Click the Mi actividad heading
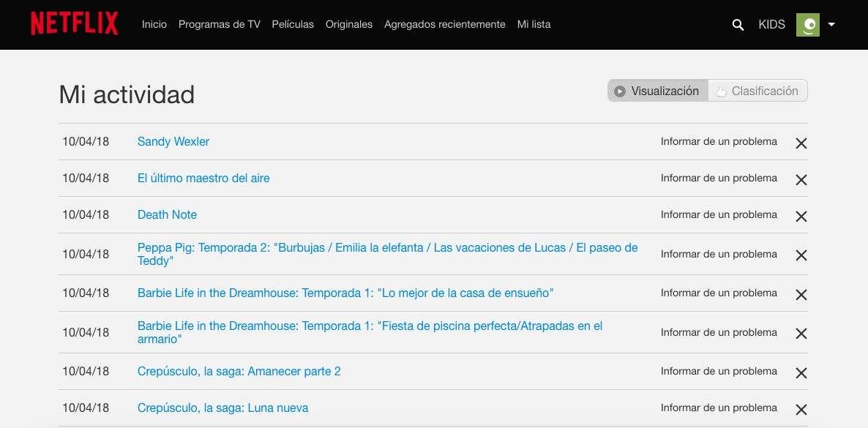The height and width of the screenshot is (428, 868). pyautogui.click(x=127, y=94)
